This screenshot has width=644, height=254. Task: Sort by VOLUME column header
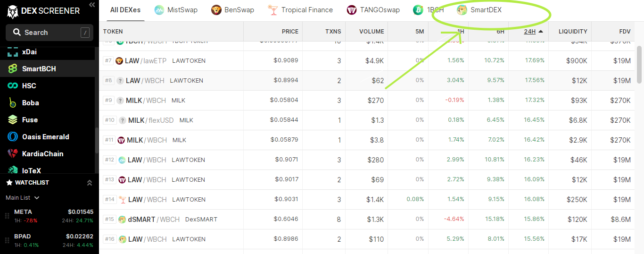pos(372,32)
